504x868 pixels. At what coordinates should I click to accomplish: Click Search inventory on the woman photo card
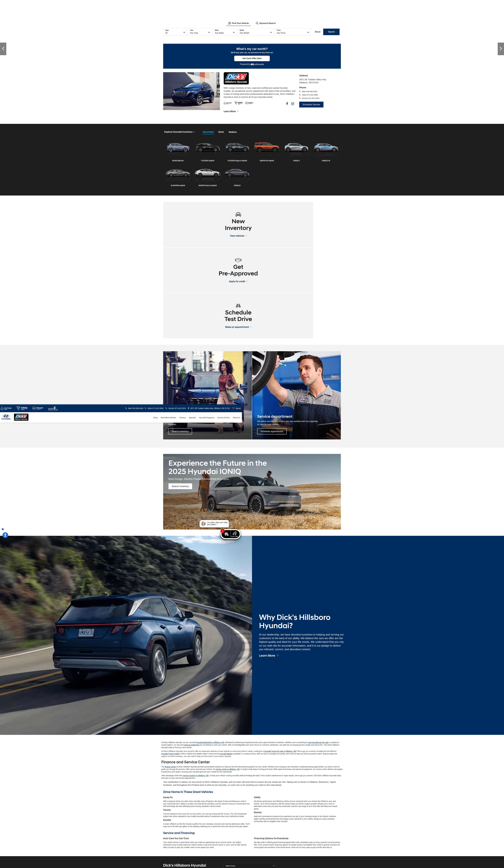[180, 431]
